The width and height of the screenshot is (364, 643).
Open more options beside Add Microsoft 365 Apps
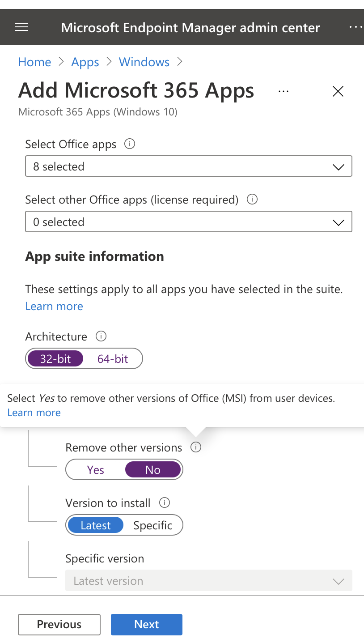[x=283, y=91]
